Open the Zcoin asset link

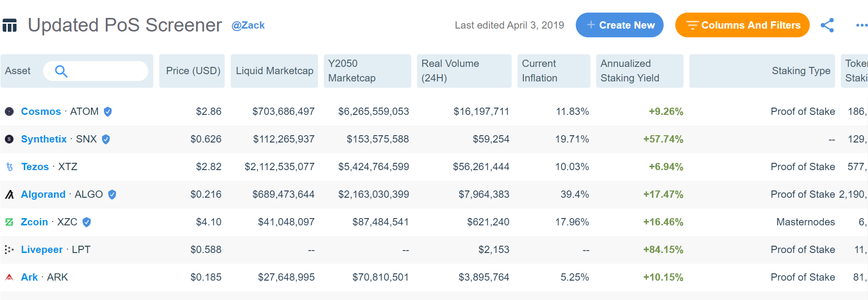[x=34, y=222]
